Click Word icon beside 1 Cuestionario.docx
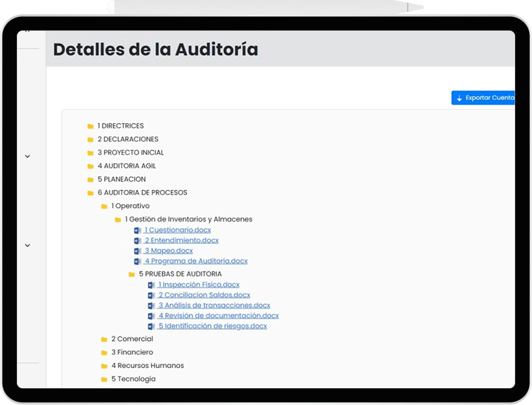 pos(137,230)
